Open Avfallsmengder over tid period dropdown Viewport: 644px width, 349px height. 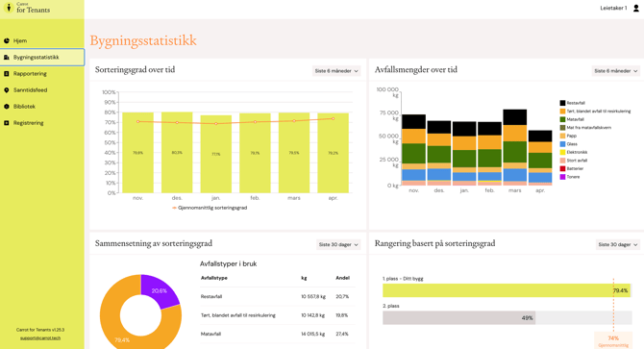point(616,70)
